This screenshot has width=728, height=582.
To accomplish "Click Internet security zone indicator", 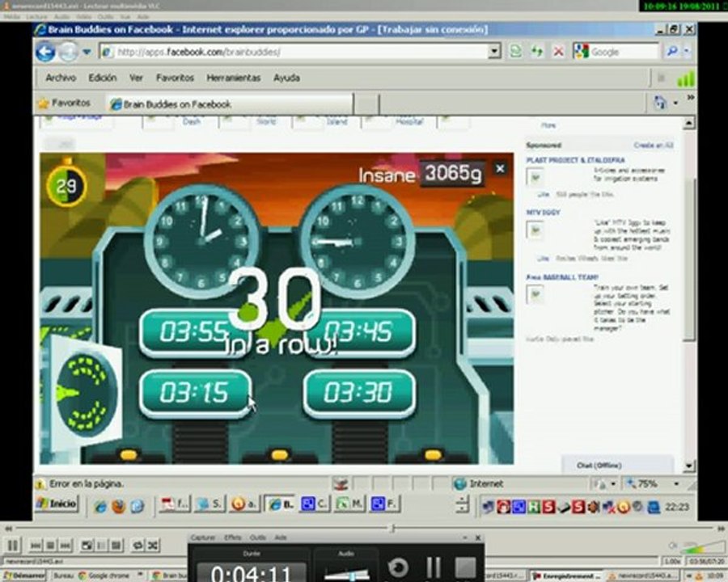I will (x=479, y=483).
